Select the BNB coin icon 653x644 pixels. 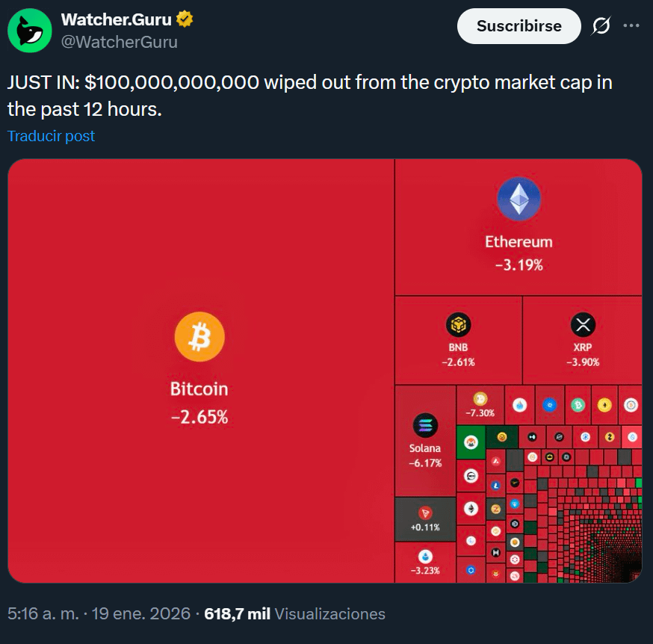coord(458,325)
